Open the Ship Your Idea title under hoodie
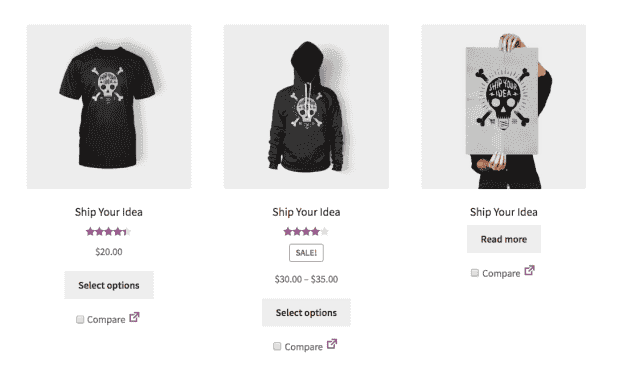This screenshot has width=619, height=381. click(x=306, y=212)
